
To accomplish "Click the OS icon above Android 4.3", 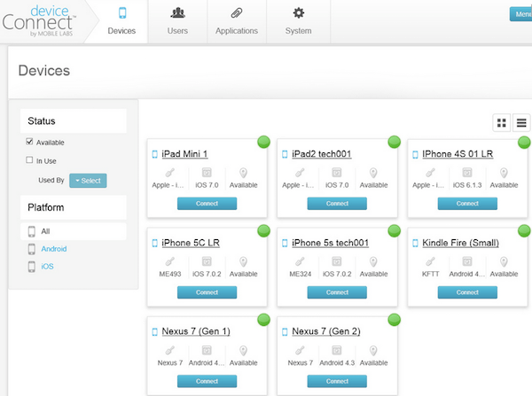I will pyautogui.click(x=337, y=350).
